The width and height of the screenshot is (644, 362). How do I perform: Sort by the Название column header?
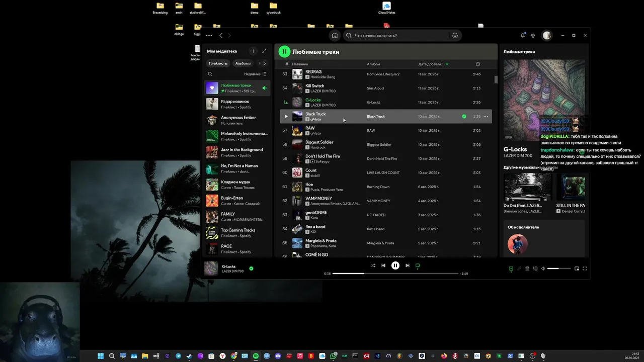point(300,64)
